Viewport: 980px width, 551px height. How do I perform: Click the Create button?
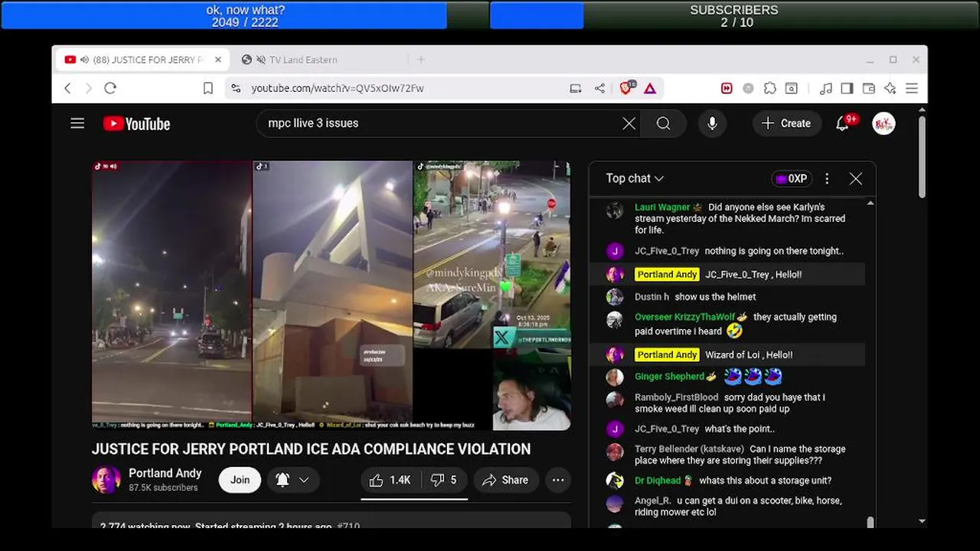click(x=786, y=123)
